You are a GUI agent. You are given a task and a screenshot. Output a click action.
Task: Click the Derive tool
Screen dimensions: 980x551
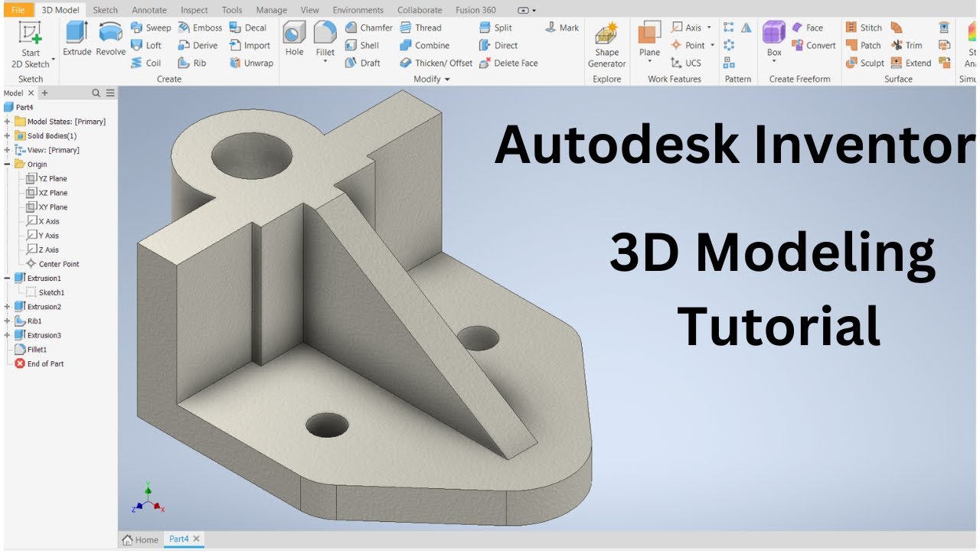[x=198, y=45]
